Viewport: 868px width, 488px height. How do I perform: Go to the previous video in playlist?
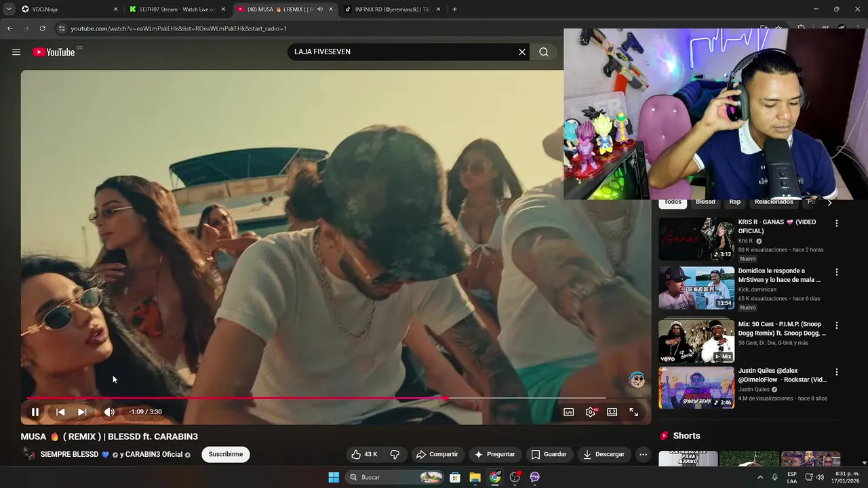click(x=60, y=411)
